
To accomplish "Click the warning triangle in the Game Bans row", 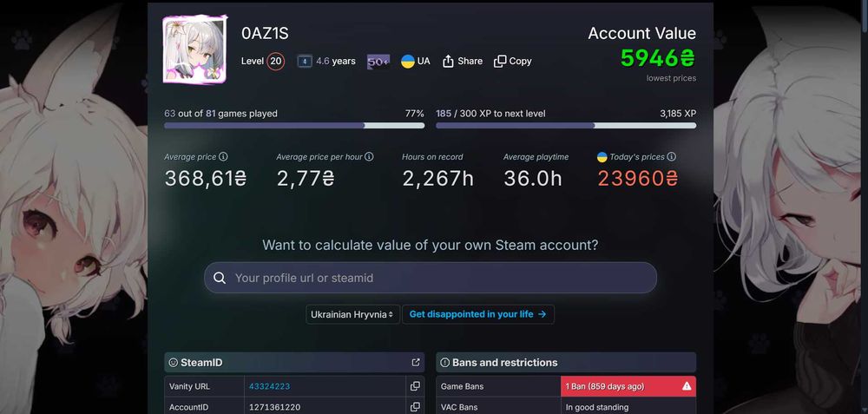I will point(687,386).
